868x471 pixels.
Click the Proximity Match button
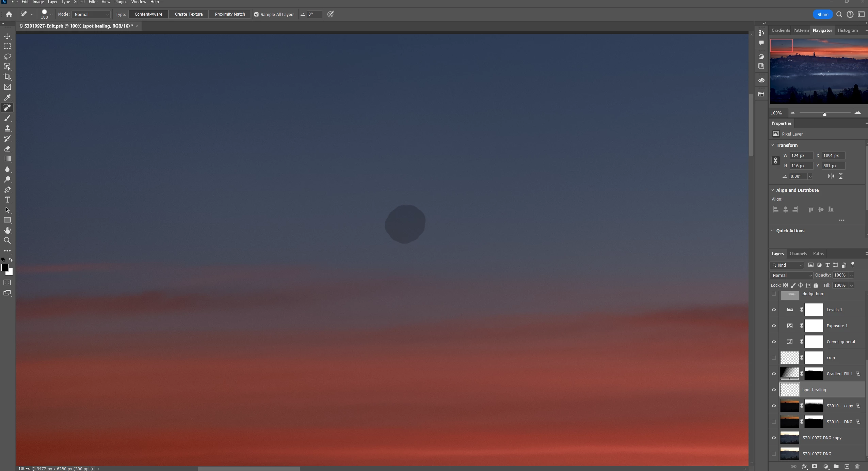coord(230,14)
